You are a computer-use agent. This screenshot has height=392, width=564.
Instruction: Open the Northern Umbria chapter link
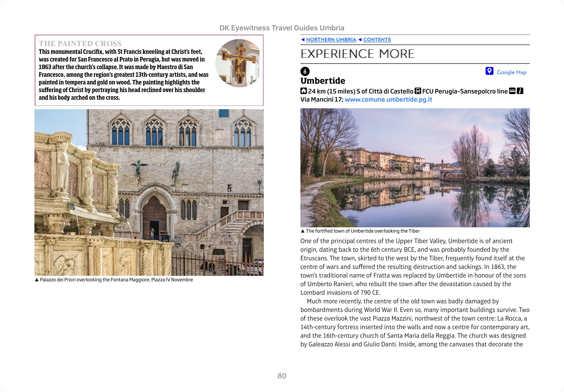[x=331, y=39]
